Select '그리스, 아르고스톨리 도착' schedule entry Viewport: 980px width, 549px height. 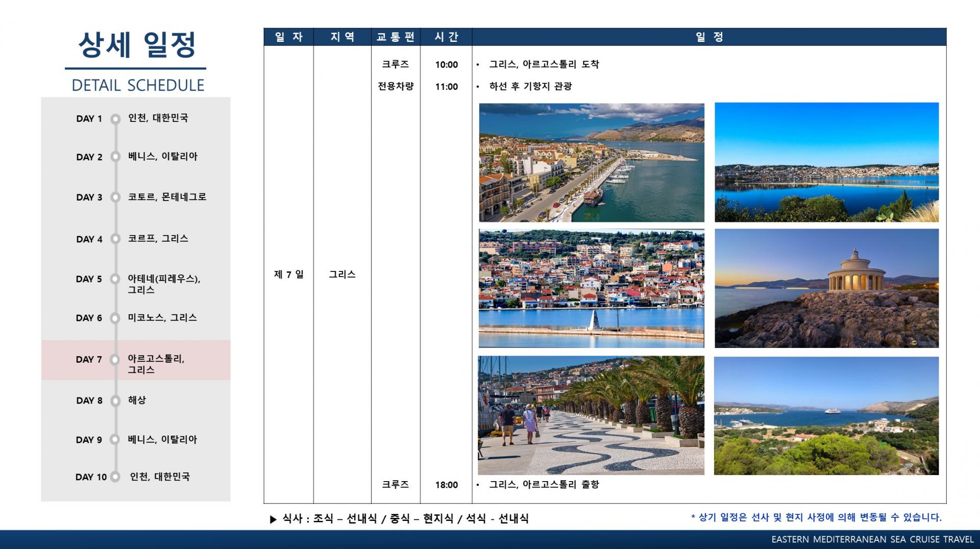(544, 64)
